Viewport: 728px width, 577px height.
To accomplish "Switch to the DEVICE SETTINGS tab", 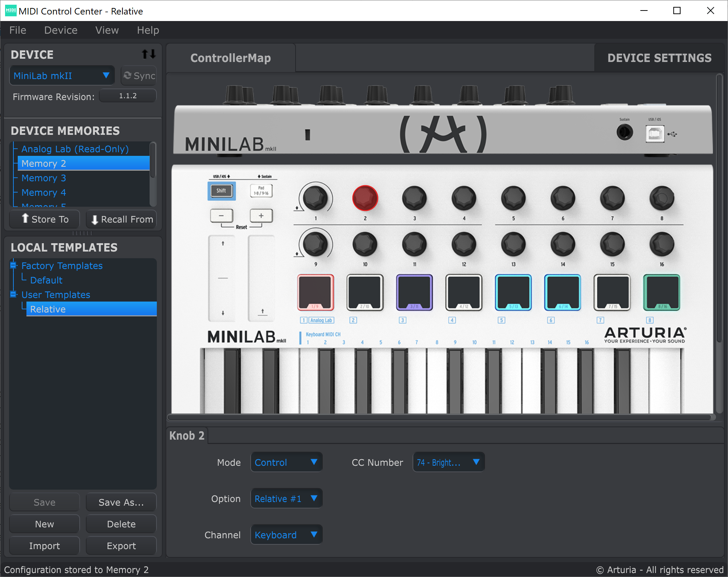I will [x=659, y=58].
